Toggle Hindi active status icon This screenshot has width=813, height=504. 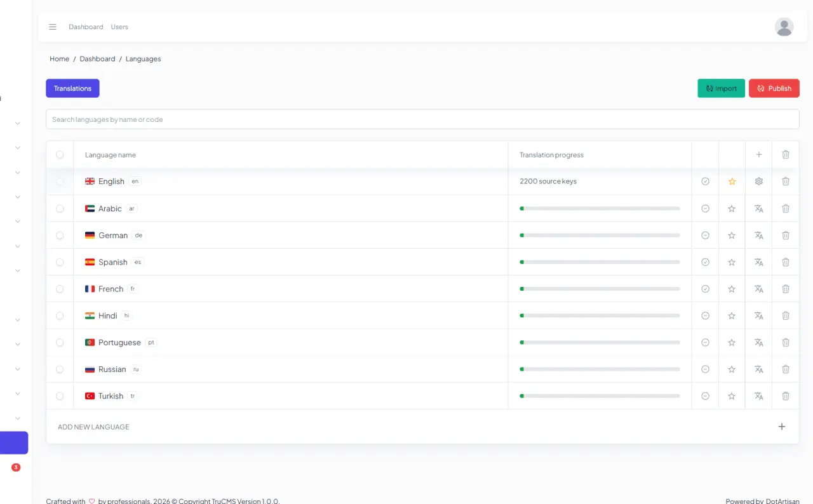(x=705, y=315)
